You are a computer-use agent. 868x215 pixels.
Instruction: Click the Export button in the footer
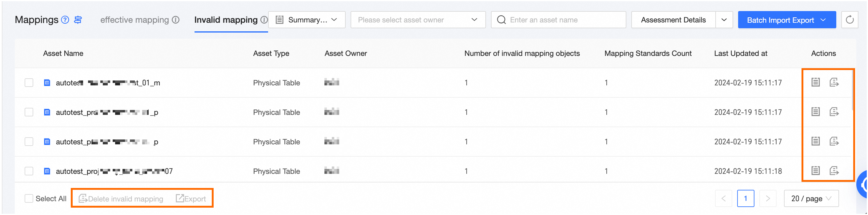coord(191,198)
